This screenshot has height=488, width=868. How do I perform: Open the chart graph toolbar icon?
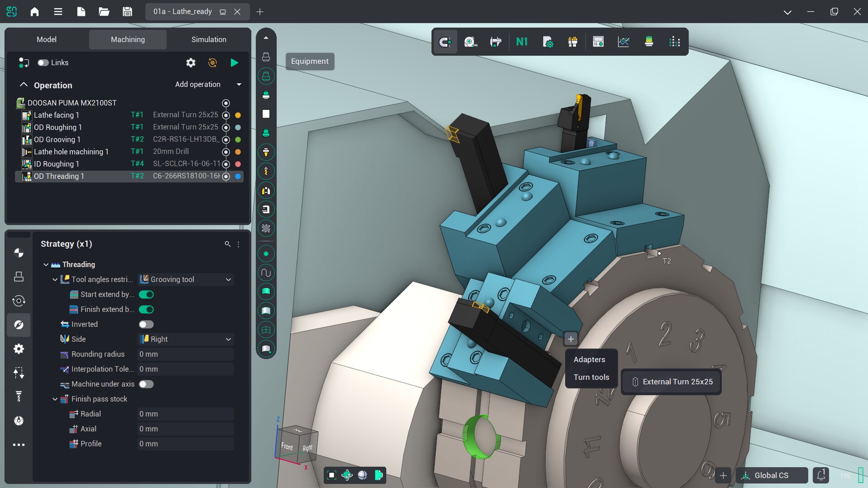point(623,42)
